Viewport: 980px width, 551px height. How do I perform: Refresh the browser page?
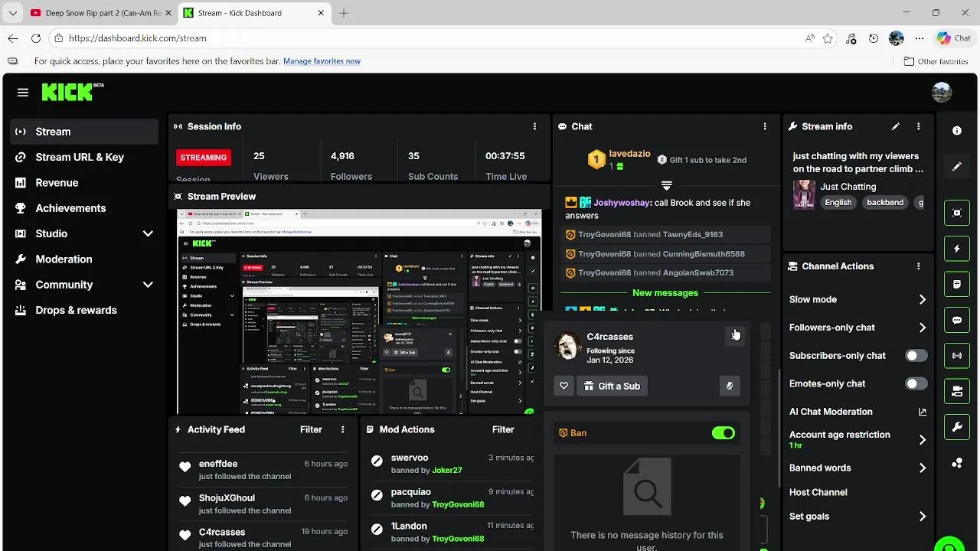(36, 38)
